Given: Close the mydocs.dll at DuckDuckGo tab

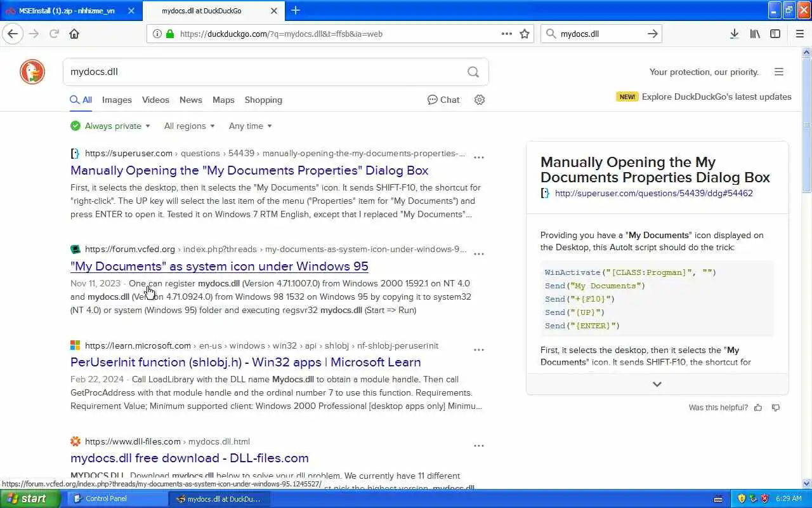Looking at the screenshot, I should coord(274,11).
